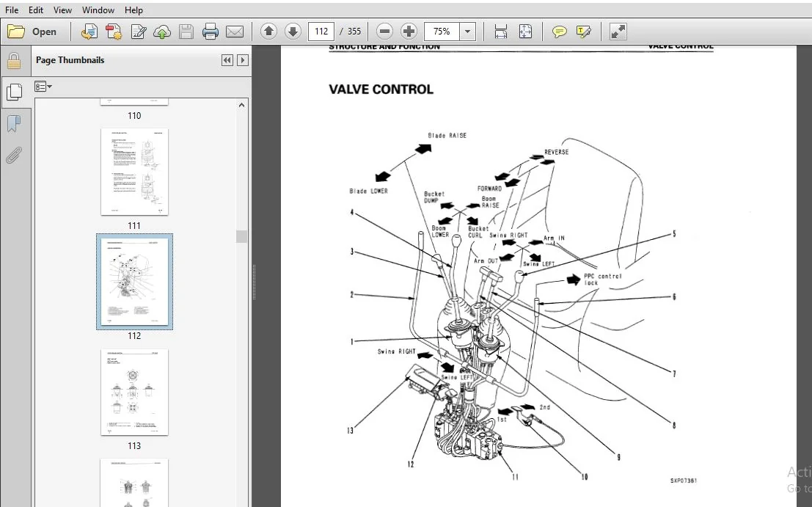Expand the thumbnails panel with right arrow
The height and width of the screenshot is (507, 812).
pos(242,60)
